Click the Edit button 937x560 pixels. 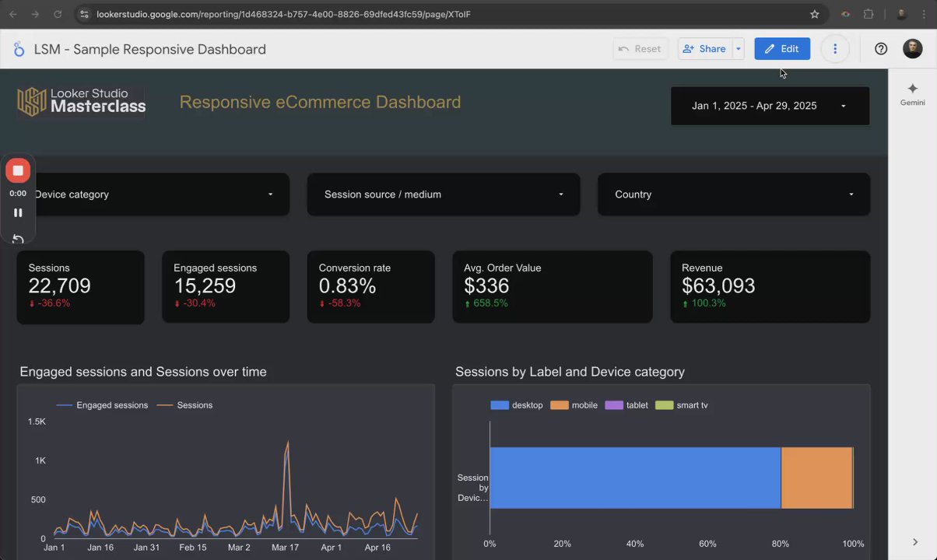pyautogui.click(x=781, y=49)
